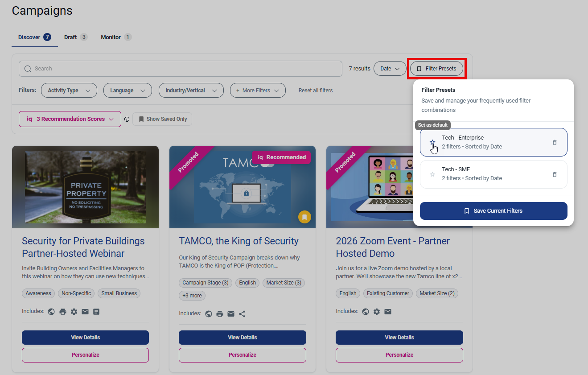The width and height of the screenshot is (588, 375).
Task: Delete the Tech - SME preset
Action: [555, 174]
